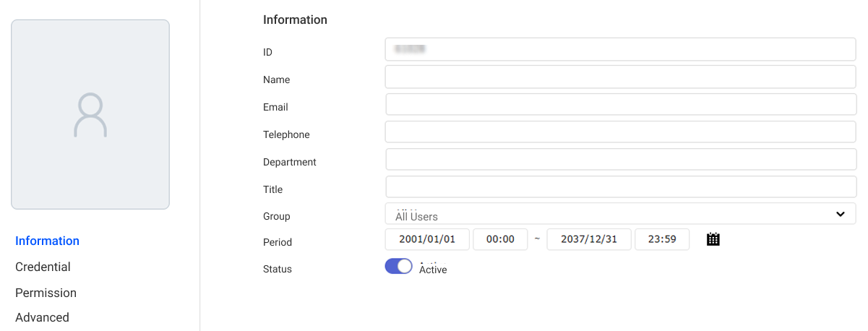Open the Permission section

(46, 293)
